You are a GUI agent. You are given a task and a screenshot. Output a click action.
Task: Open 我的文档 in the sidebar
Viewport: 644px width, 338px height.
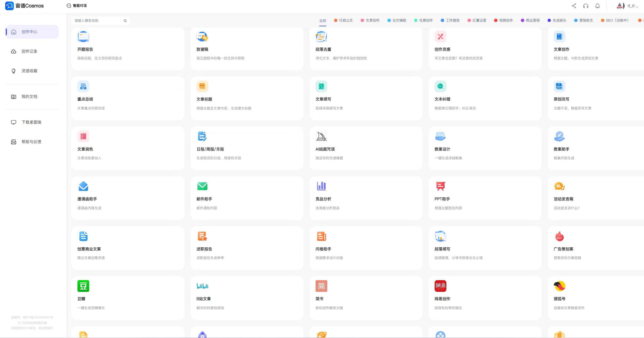[32, 97]
